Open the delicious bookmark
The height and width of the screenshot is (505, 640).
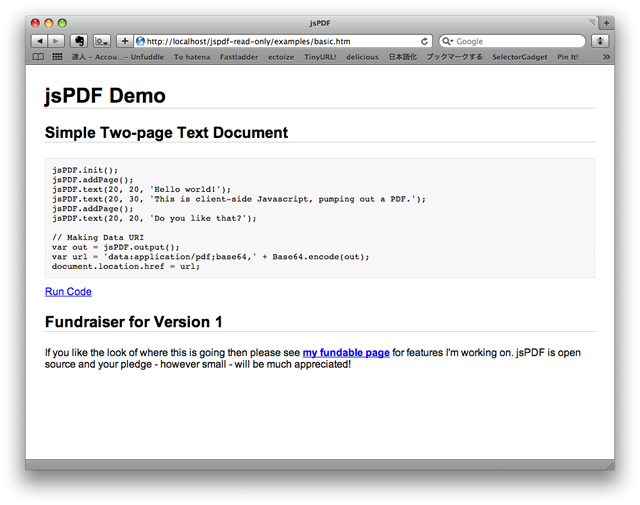362,57
